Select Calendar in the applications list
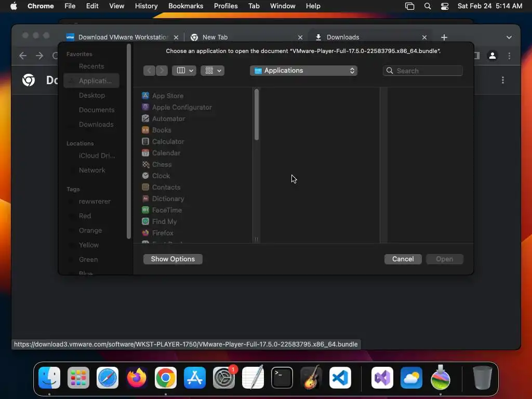532x399 pixels. coord(161,153)
